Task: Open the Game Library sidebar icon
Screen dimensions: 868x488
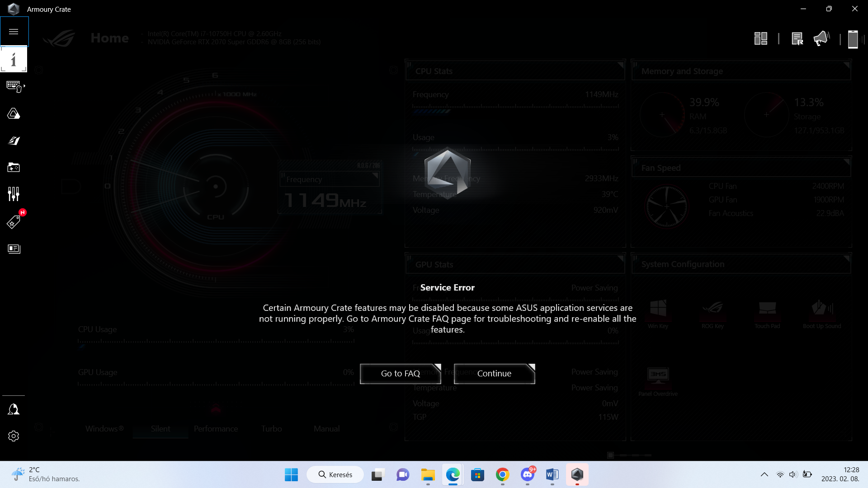Action: coord(14,168)
